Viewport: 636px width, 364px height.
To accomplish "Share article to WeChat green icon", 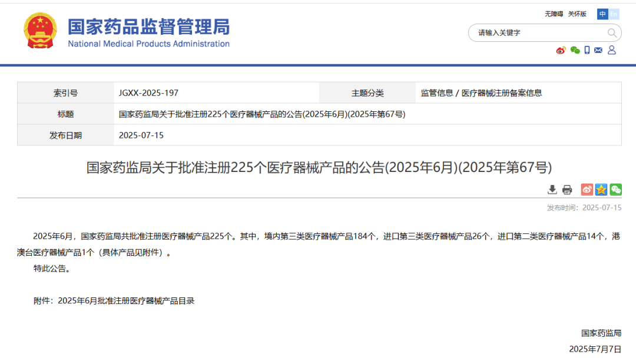I will tap(616, 190).
